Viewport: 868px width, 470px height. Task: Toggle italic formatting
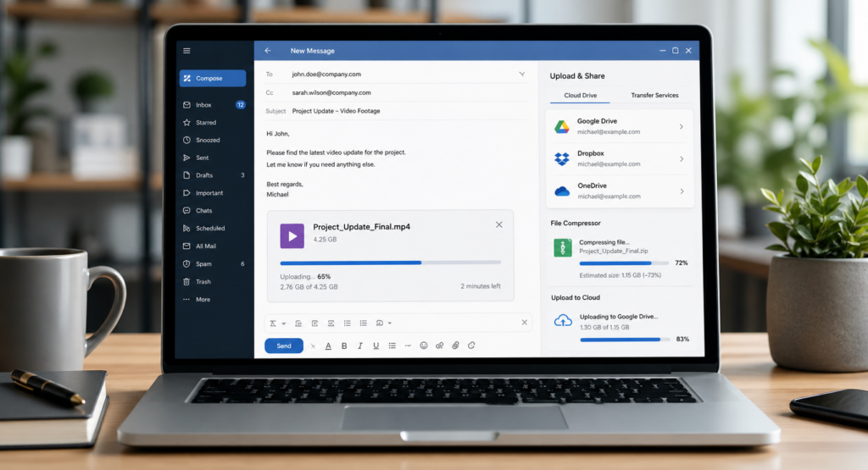pos(359,346)
